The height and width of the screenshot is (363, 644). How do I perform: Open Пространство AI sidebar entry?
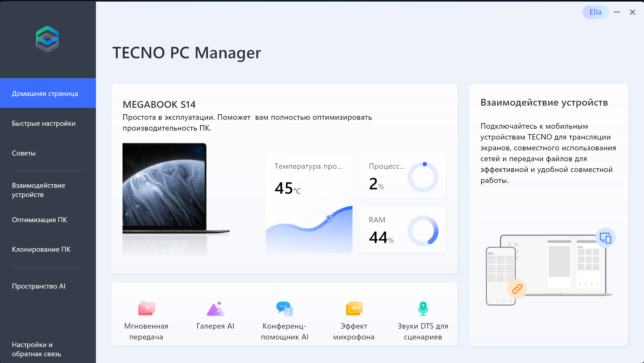(39, 286)
